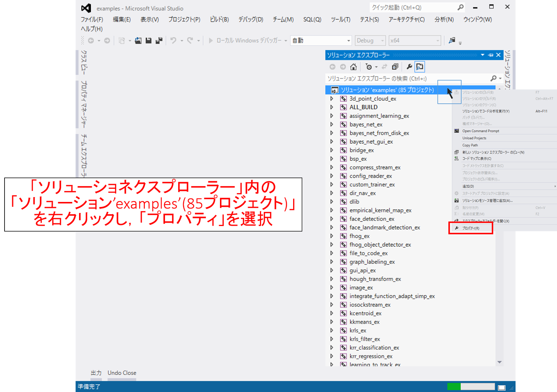The image size is (557, 392).
Task: Click the New Project toolbar icon
Action: point(121,41)
